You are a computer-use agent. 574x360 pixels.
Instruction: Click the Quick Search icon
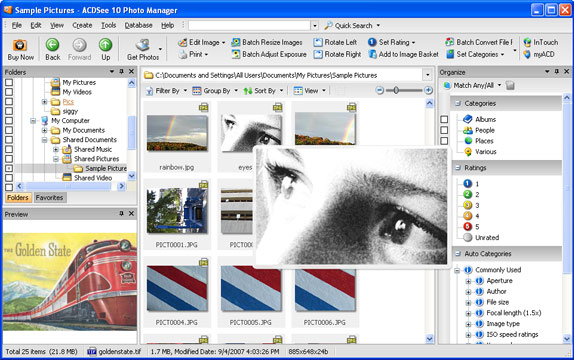328,25
